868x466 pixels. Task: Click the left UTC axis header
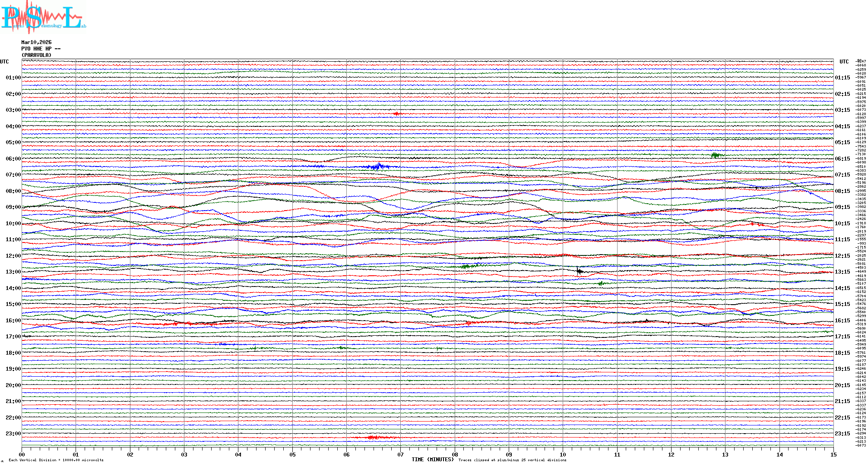tap(4, 62)
